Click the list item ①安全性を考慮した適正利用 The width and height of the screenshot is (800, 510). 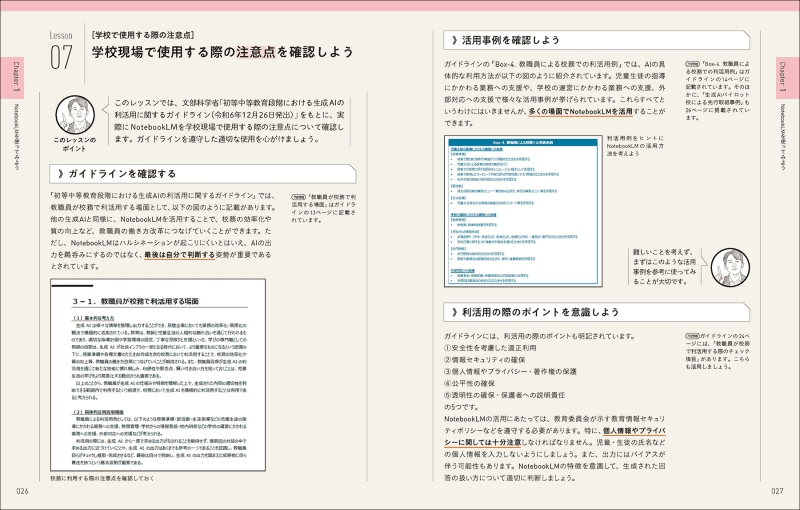tap(490, 348)
